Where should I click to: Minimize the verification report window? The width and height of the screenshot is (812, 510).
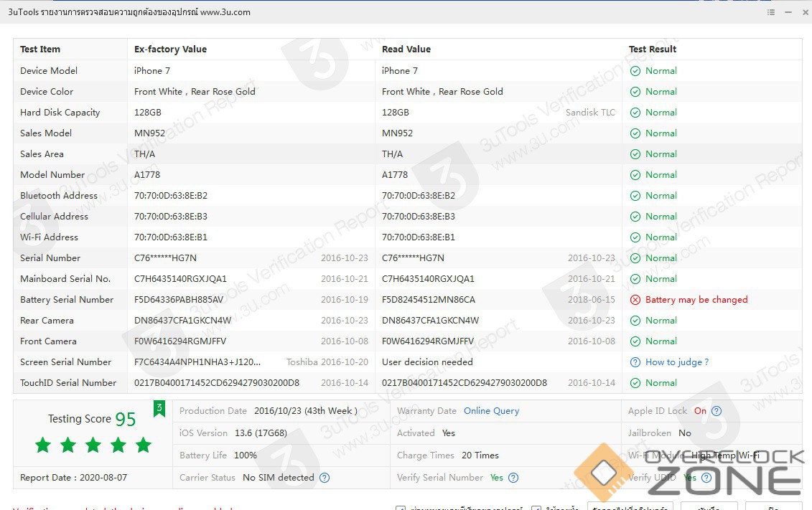[x=788, y=12]
